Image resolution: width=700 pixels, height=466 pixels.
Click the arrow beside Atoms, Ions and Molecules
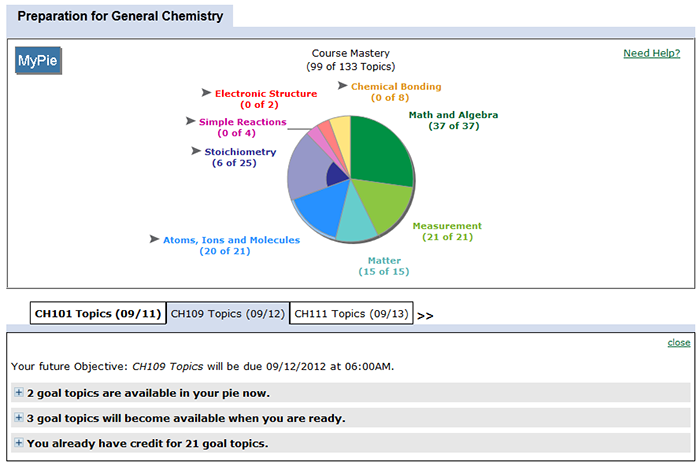154,239
